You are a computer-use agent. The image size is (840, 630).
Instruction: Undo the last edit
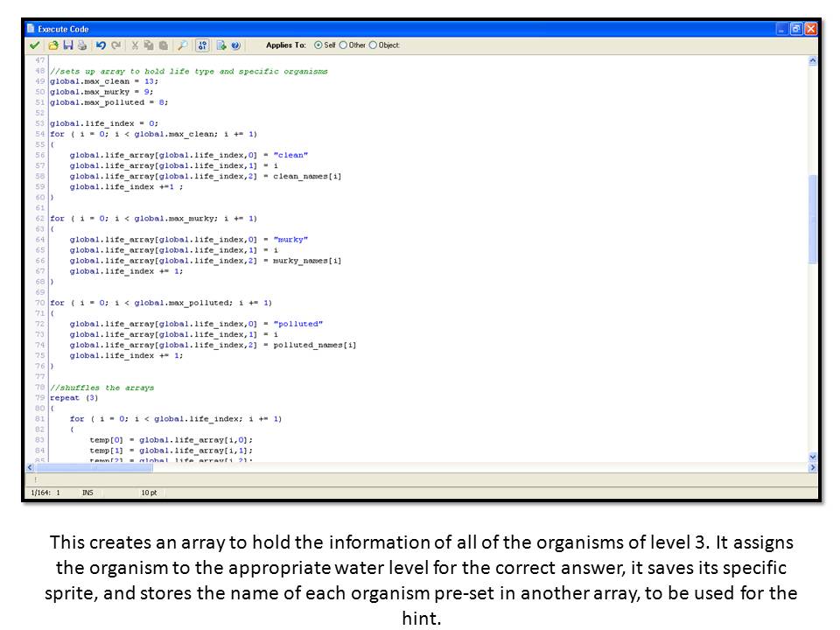pyautogui.click(x=101, y=45)
